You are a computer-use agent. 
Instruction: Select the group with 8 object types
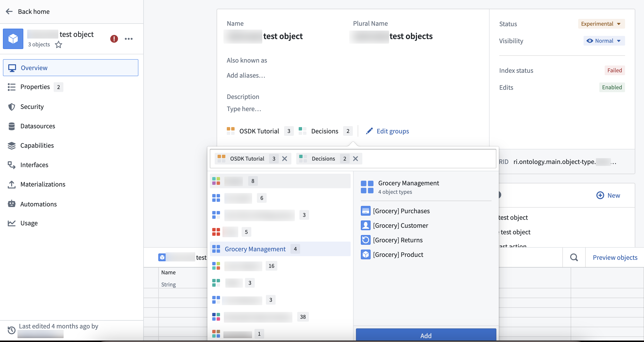(x=280, y=181)
